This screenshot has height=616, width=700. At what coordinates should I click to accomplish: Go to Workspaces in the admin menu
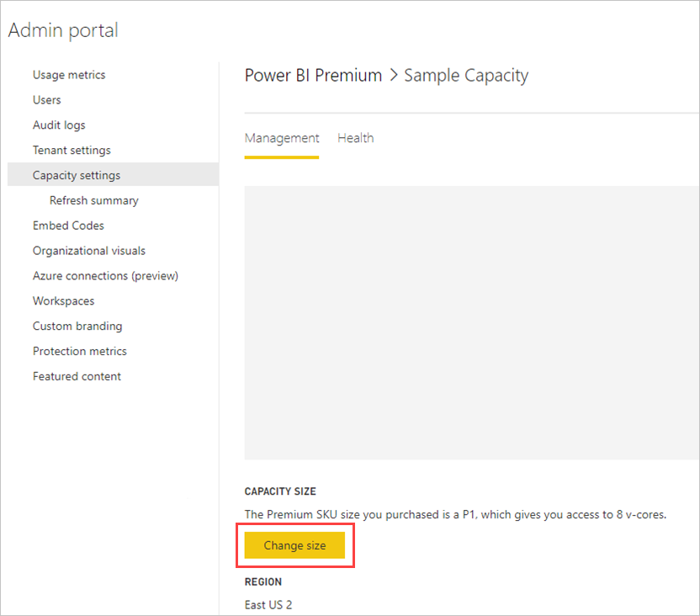(x=63, y=301)
